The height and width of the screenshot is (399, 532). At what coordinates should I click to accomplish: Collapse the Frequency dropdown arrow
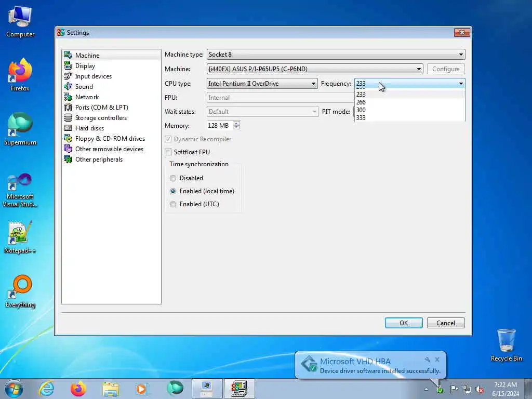click(x=461, y=84)
